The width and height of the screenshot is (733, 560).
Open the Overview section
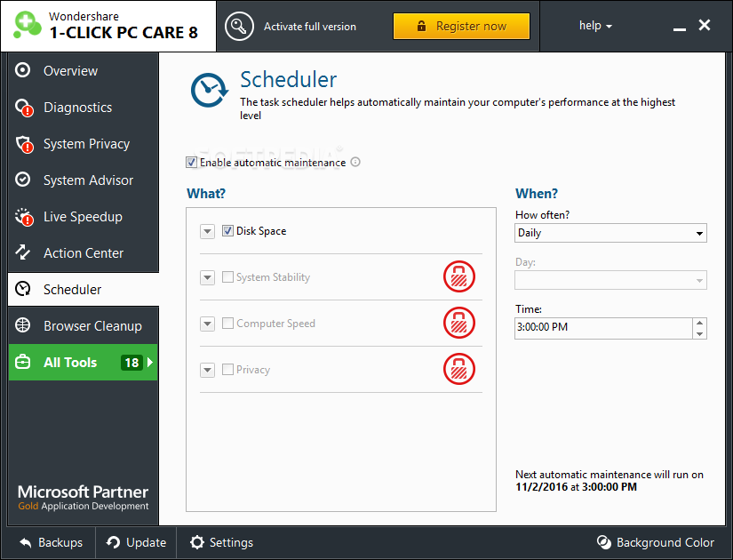pos(84,70)
